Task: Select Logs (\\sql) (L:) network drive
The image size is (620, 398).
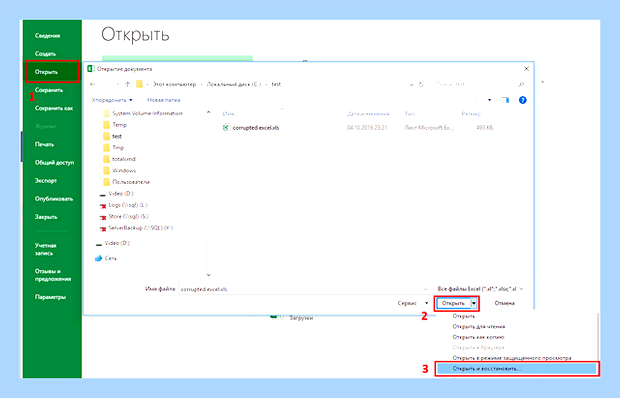Action: click(x=123, y=205)
